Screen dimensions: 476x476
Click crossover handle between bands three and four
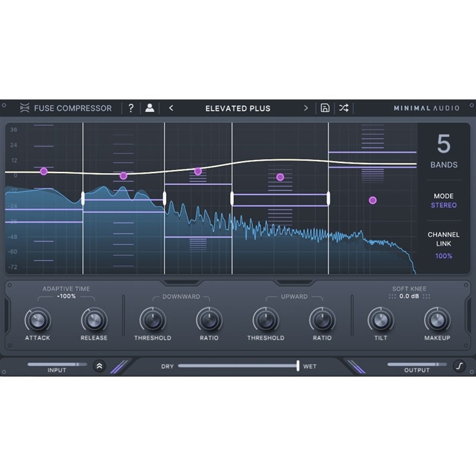point(232,198)
